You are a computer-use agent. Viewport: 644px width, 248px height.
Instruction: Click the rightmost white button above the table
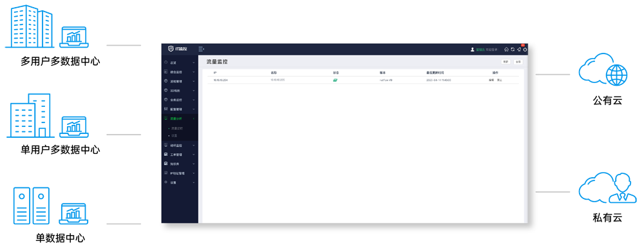518,62
